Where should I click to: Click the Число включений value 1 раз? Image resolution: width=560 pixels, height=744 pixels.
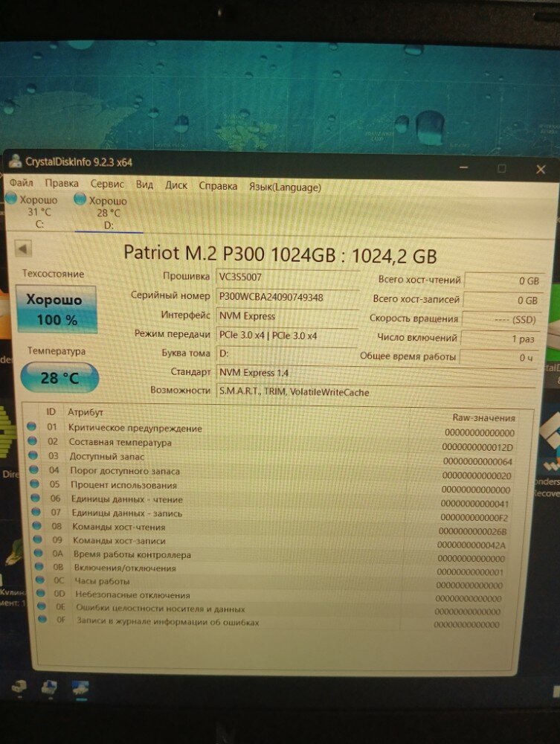point(501,339)
